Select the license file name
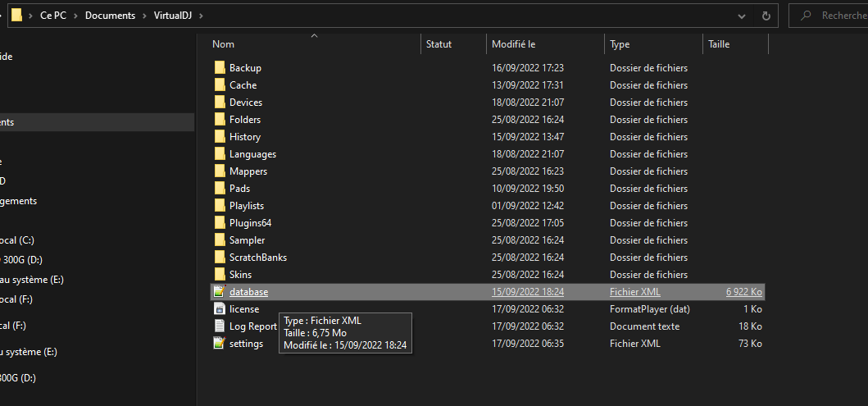 click(244, 308)
